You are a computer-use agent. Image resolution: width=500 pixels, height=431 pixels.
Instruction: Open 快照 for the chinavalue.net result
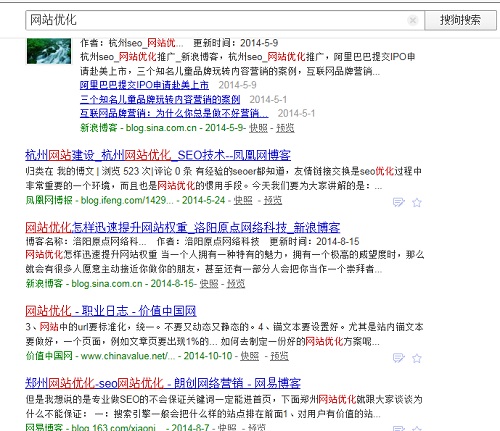pyautogui.click(x=250, y=356)
